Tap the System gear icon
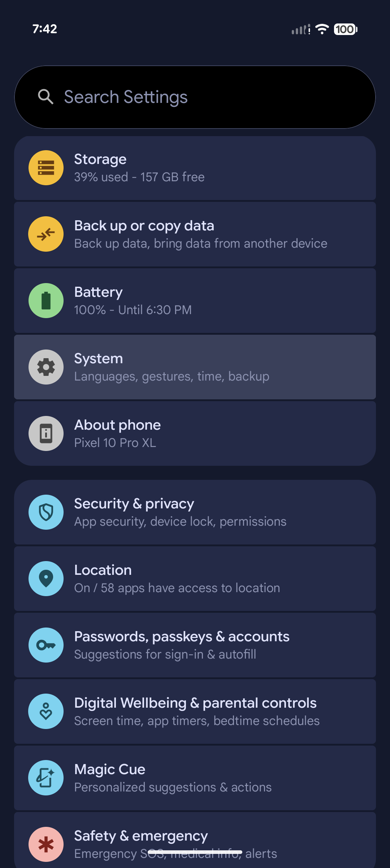The image size is (390, 868). click(46, 367)
